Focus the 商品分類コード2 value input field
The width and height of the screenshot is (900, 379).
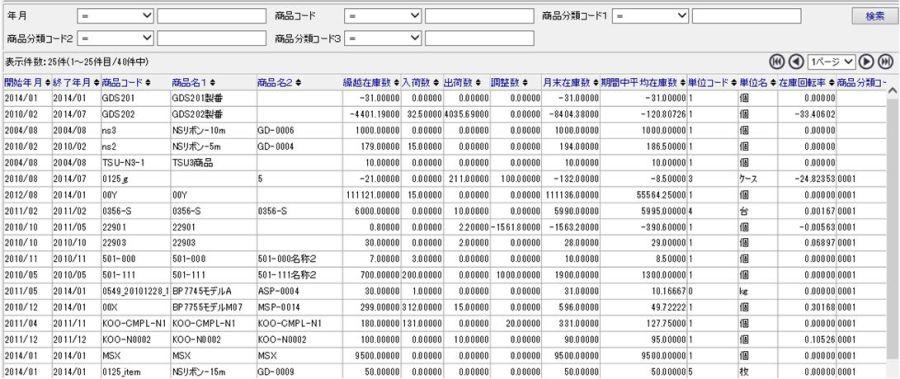[212, 38]
